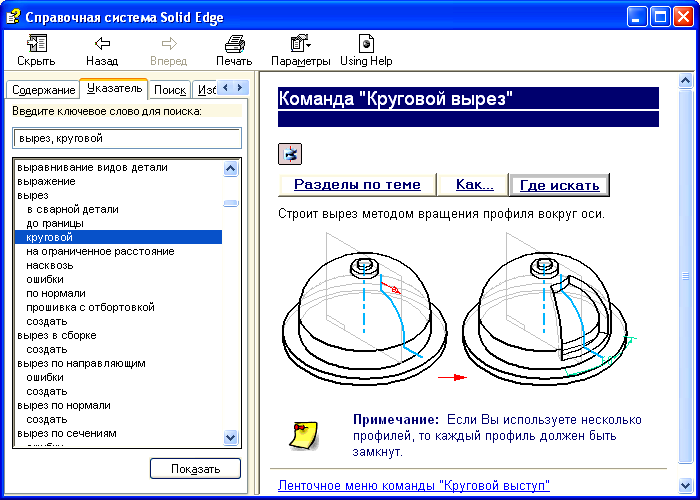Click the index list scrollbar thumb

pos(231,203)
